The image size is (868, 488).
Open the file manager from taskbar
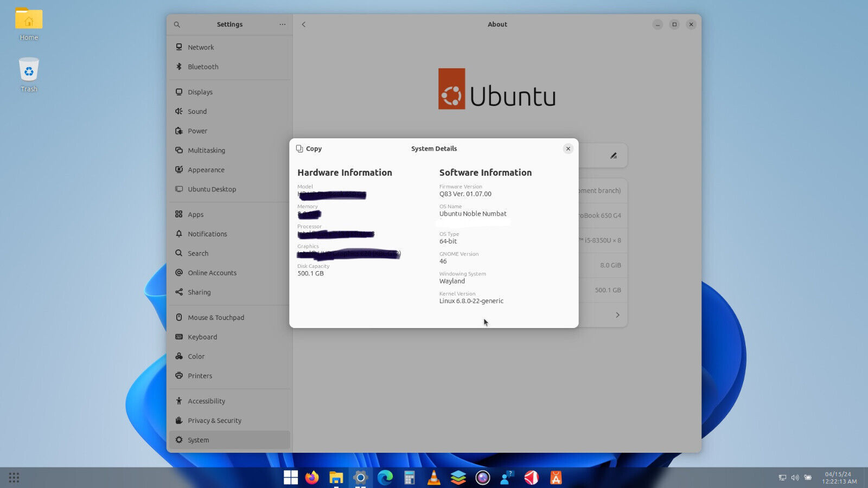click(x=336, y=478)
